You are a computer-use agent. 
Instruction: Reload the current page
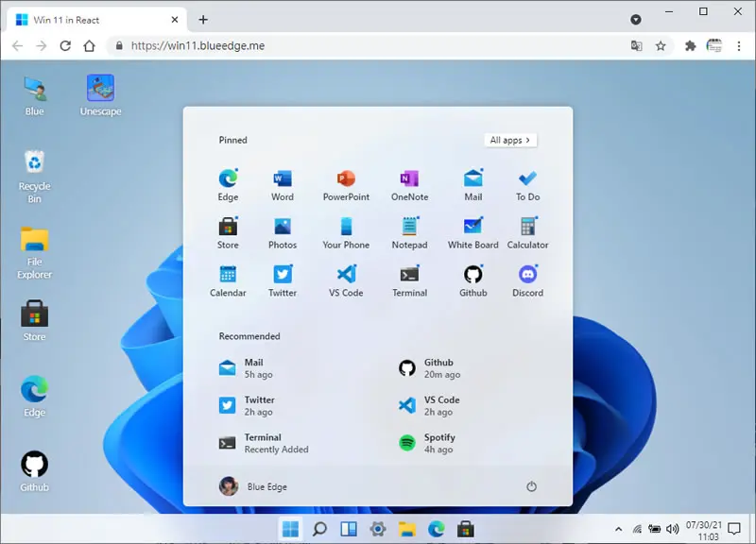tap(65, 45)
